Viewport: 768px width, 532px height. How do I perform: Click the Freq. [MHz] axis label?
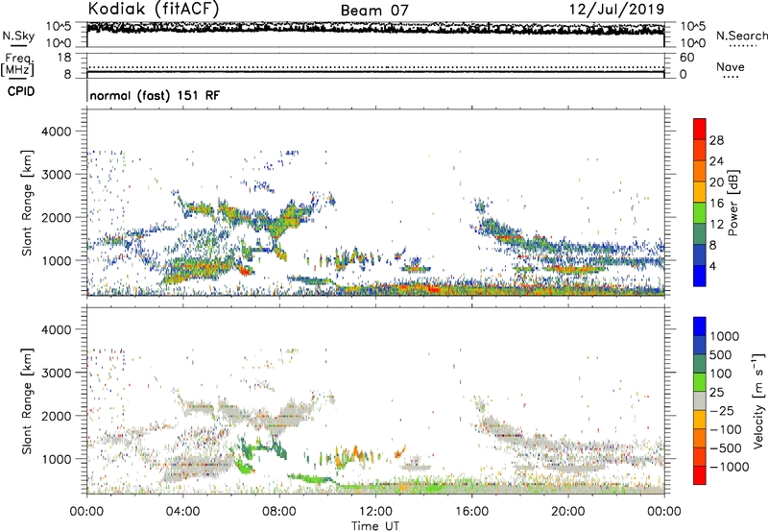tap(17, 65)
